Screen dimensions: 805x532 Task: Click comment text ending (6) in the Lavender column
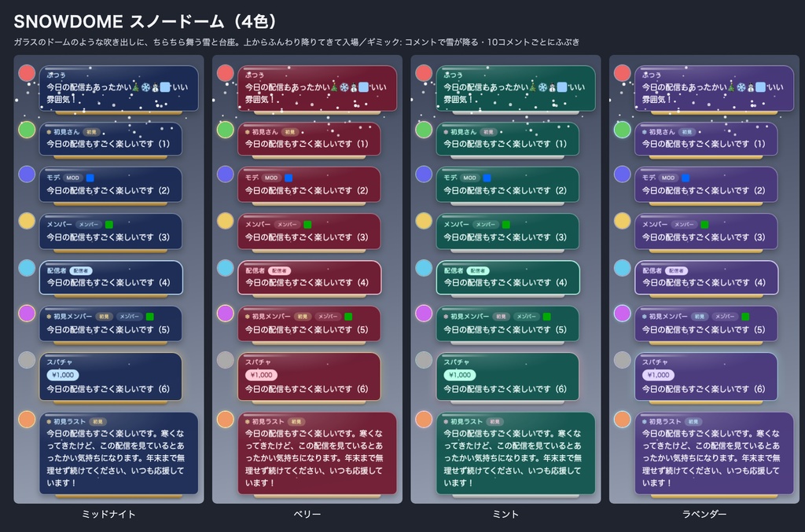coord(704,390)
